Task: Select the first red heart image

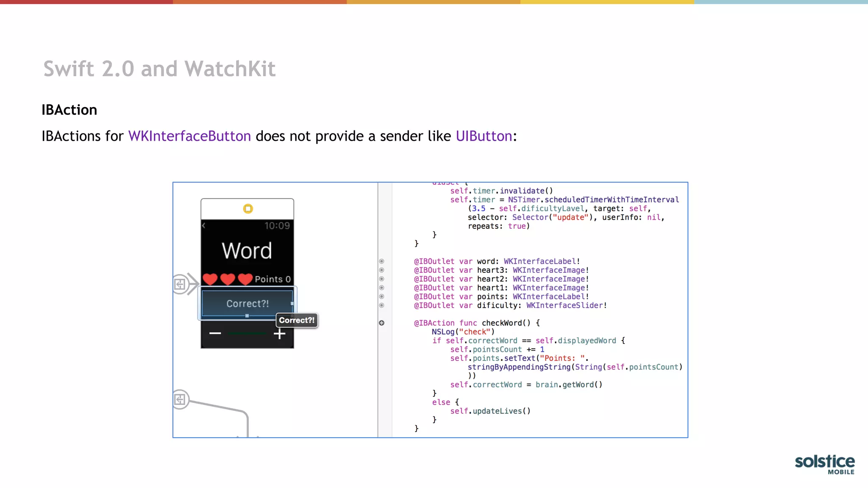Action: coord(210,279)
